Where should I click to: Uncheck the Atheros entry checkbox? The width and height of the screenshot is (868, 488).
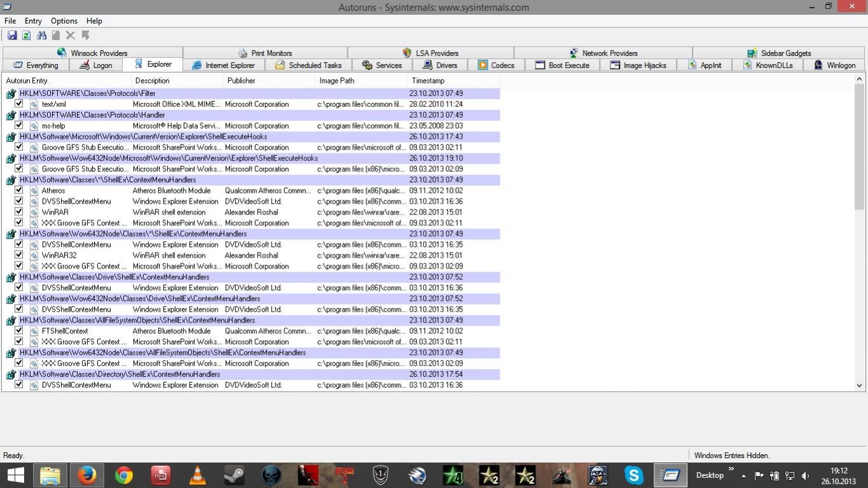tap(18, 190)
